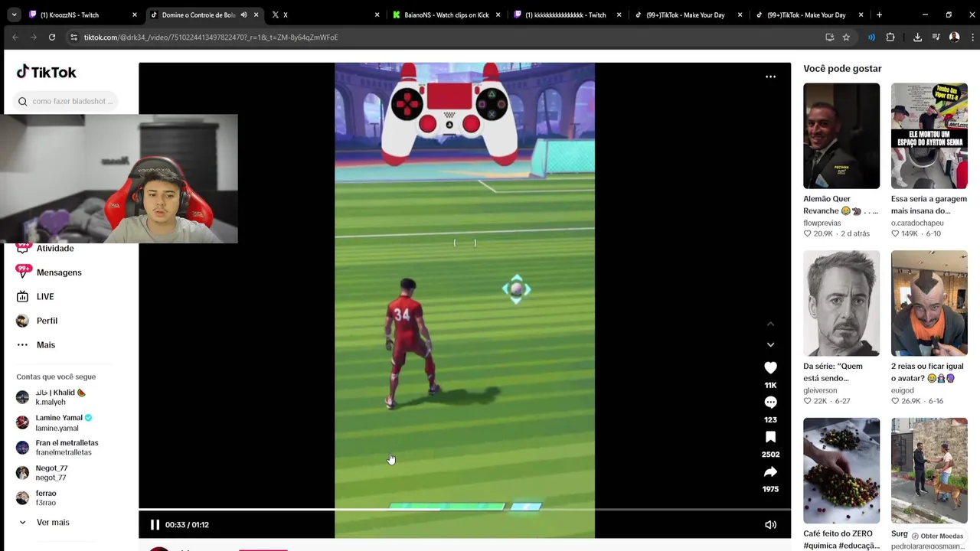Switch to KroozzNS Twitch tab
Image resolution: width=980 pixels, height=551 pixels.
click(x=77, y=15)
